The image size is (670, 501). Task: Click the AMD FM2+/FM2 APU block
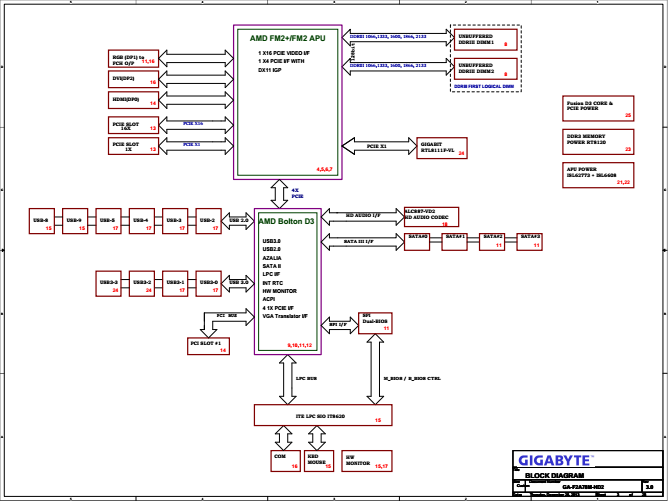288,100
